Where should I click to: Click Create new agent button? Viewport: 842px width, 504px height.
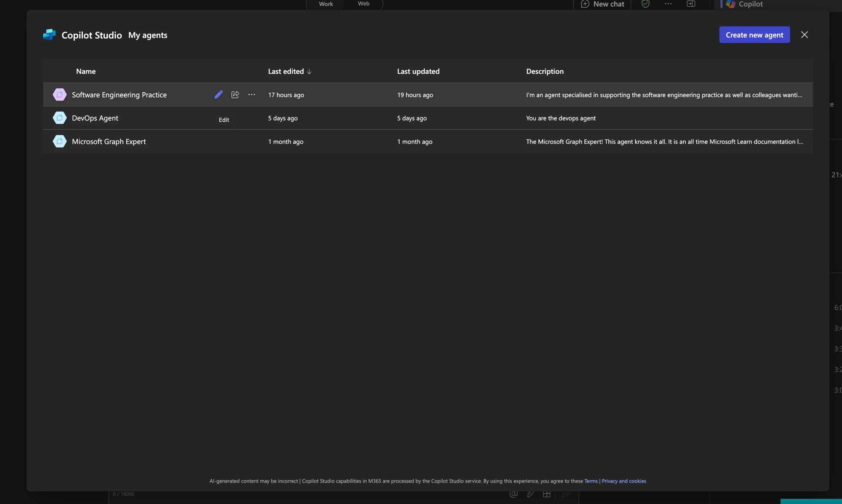754,35
